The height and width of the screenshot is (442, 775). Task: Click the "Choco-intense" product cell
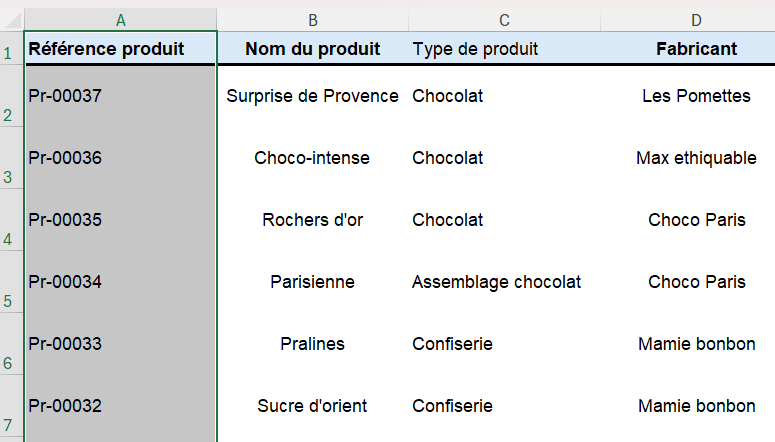coord(313,158)
